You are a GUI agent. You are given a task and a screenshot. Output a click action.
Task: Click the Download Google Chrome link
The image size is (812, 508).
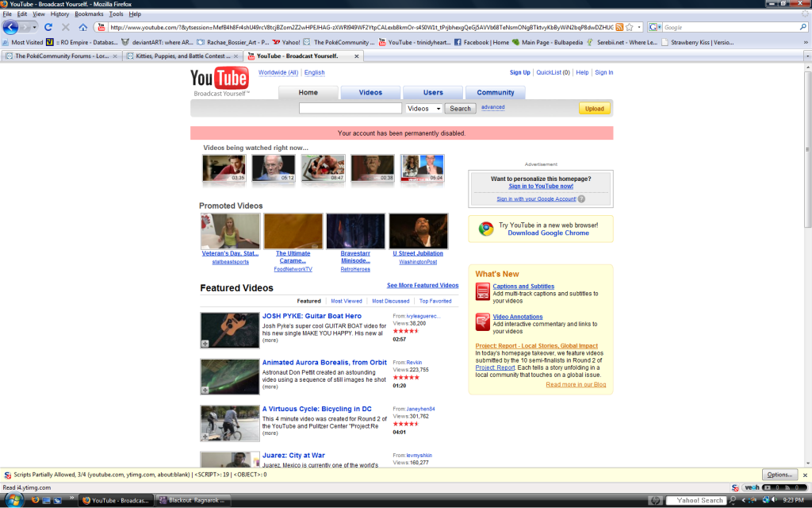point(548,233)
